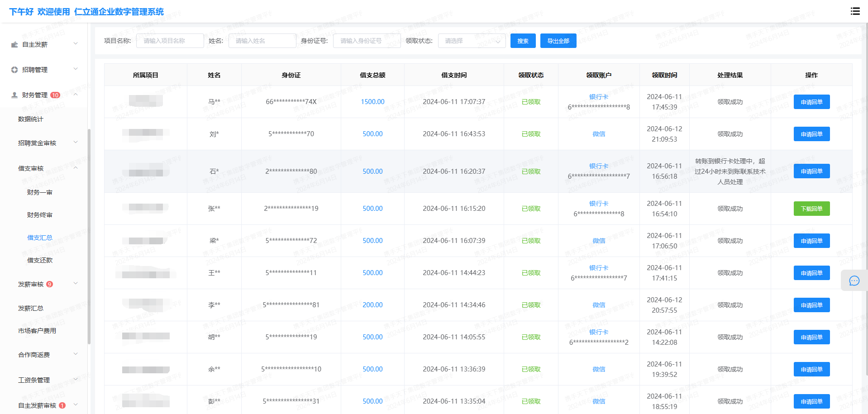
Task: Open the 领取状态 dropdown selector
Action: click(472, 41)
